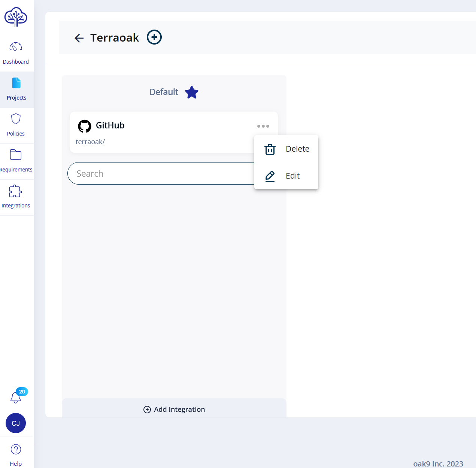Open the Policies shield icon
476x468 pixels.
tap(16, 119)
